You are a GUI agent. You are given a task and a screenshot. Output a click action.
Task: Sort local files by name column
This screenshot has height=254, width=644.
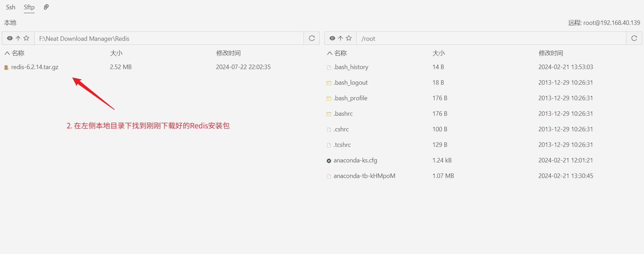tap(18, 53)
